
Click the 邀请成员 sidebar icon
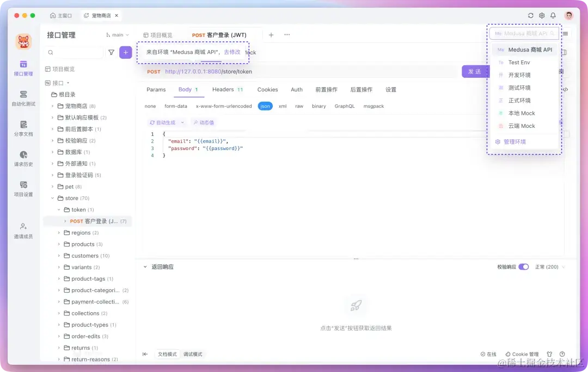pyautogui.click(x=22, y=230)
